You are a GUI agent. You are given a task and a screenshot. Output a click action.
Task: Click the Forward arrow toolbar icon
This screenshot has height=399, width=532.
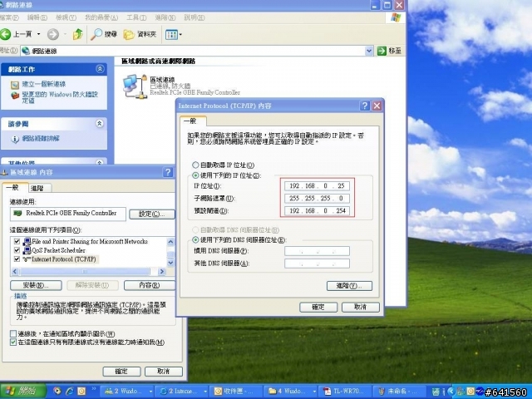(x=53, y=34)
